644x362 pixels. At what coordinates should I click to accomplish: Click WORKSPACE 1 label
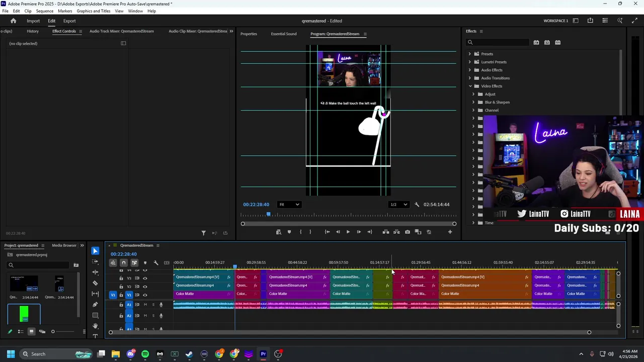[x=556, y=21]
